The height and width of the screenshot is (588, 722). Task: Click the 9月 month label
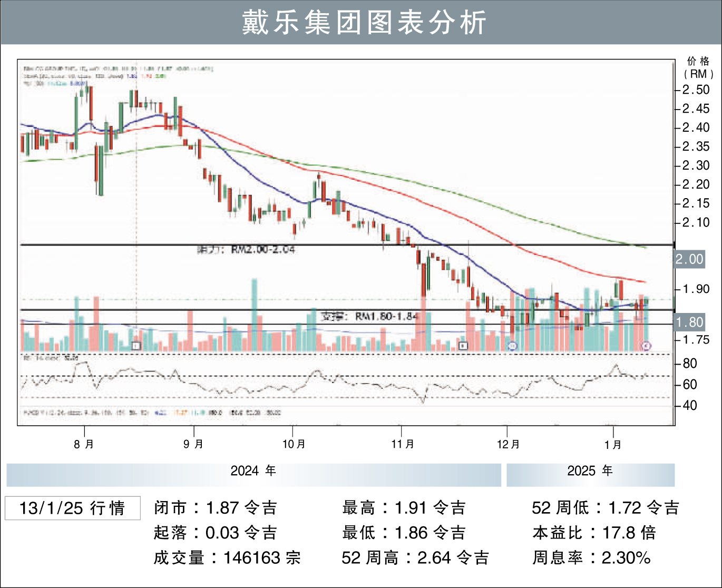[x=193, y=444]
